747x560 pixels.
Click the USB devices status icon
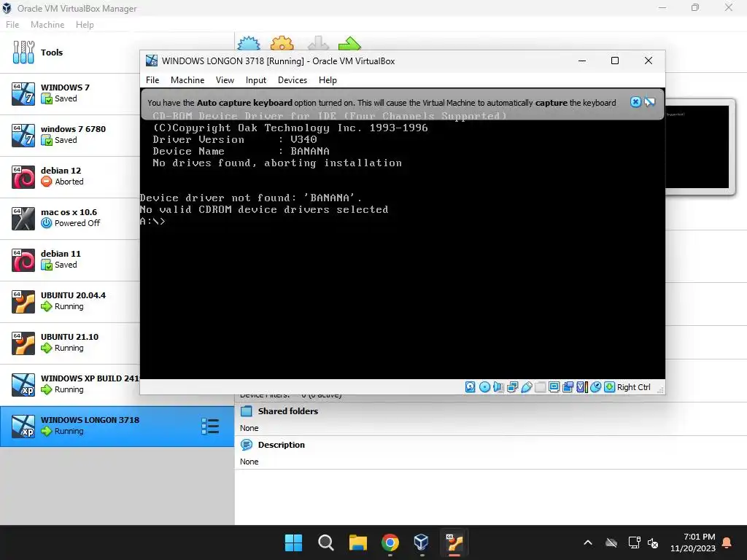[x=527, y=387]
